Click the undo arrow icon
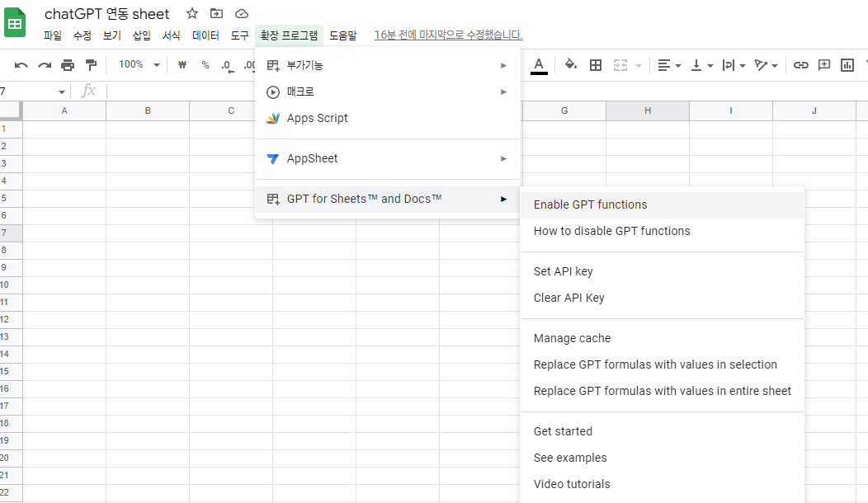The width and height of the screenshot is (868, 503). (21, 65)
